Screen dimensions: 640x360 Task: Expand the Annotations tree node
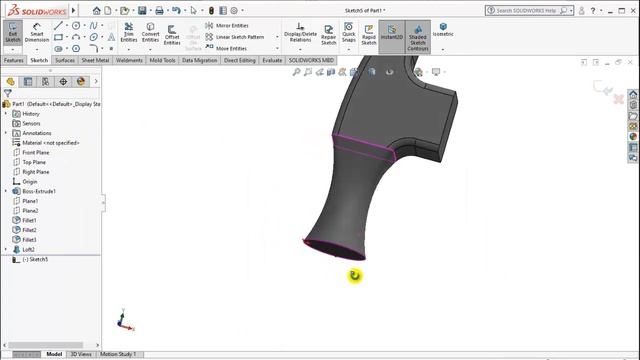pyautogui.click(x=6, y=133)
